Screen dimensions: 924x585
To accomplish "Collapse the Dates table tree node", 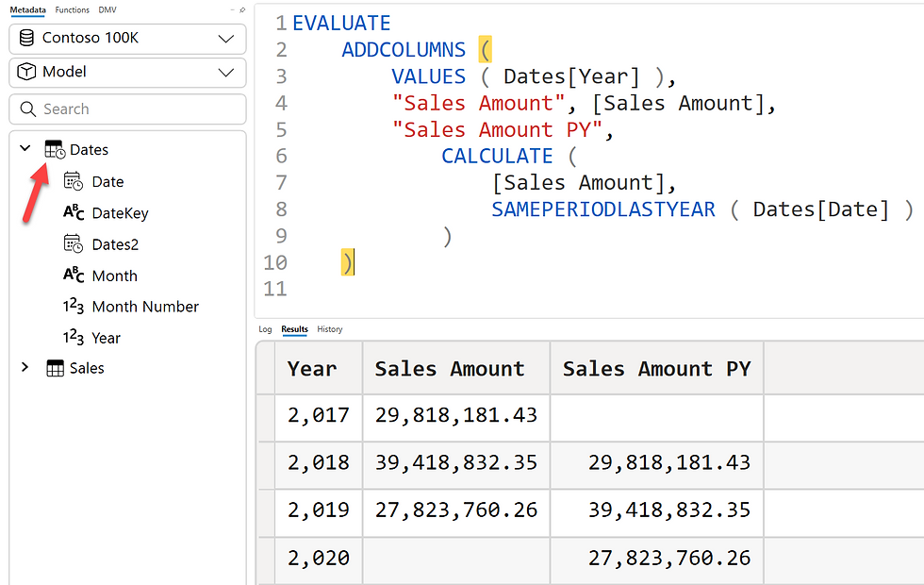I will point(25,148).
